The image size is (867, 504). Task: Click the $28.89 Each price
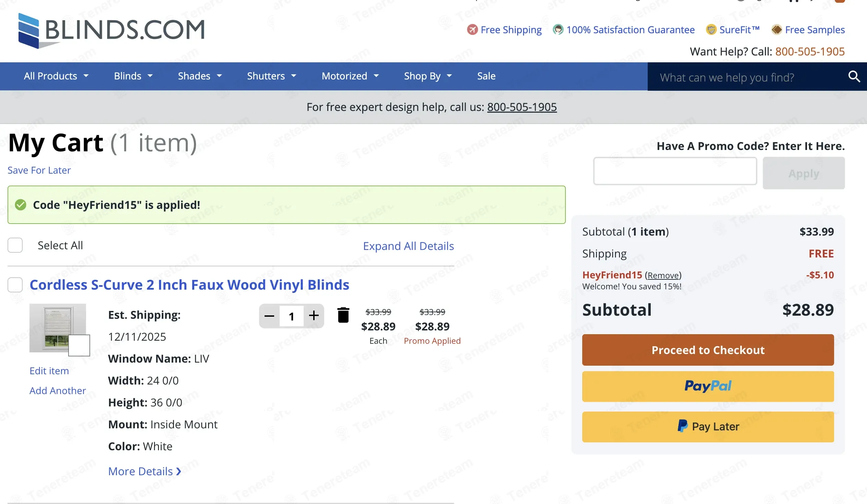[378, 326]
